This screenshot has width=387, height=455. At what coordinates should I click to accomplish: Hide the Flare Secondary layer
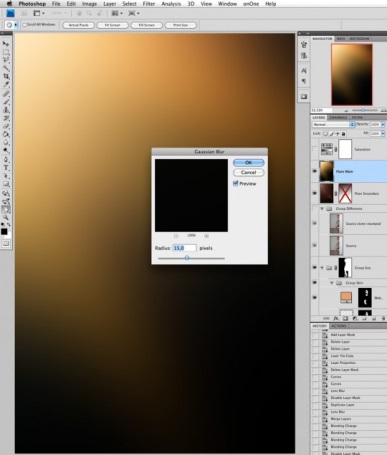(315, 193)
